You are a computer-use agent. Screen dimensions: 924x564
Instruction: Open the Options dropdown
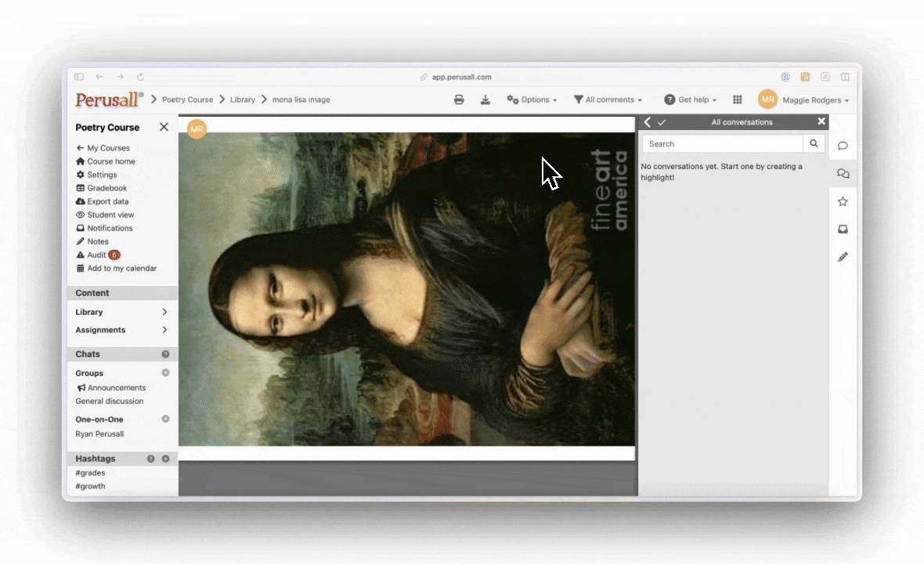tap(532, 99)
